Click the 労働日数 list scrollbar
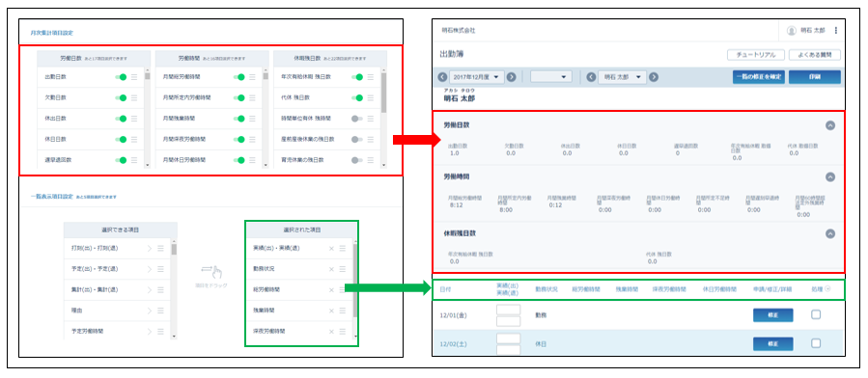The height and width of the screenshot is (378, 868). (148, 77)
